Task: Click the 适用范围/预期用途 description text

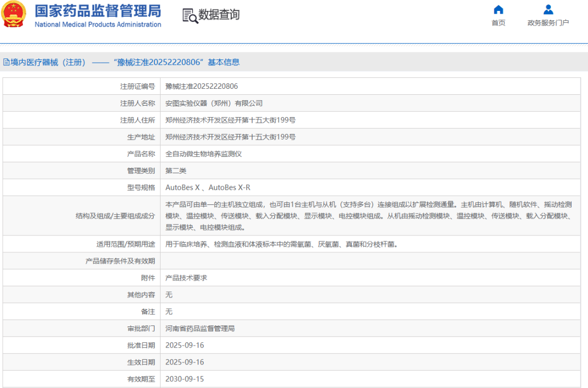Action: 281,244
